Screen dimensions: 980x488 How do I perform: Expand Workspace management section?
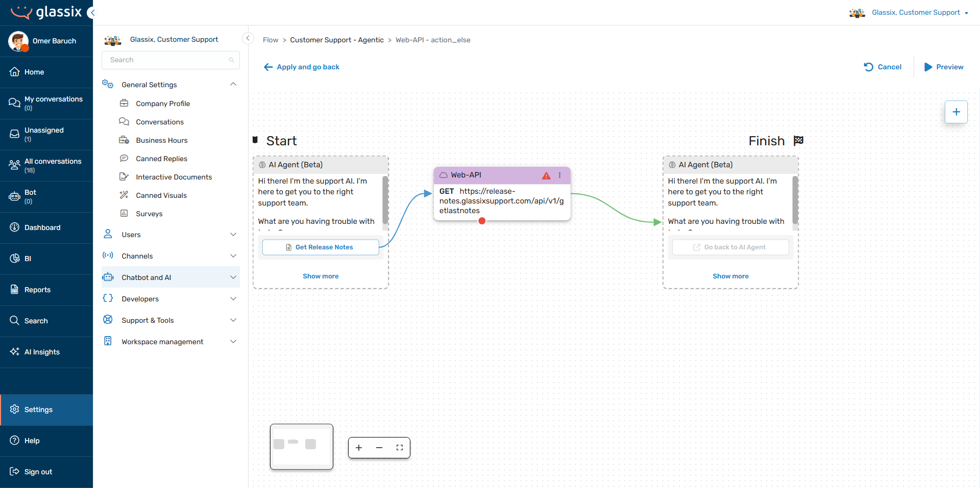point(170,342)
